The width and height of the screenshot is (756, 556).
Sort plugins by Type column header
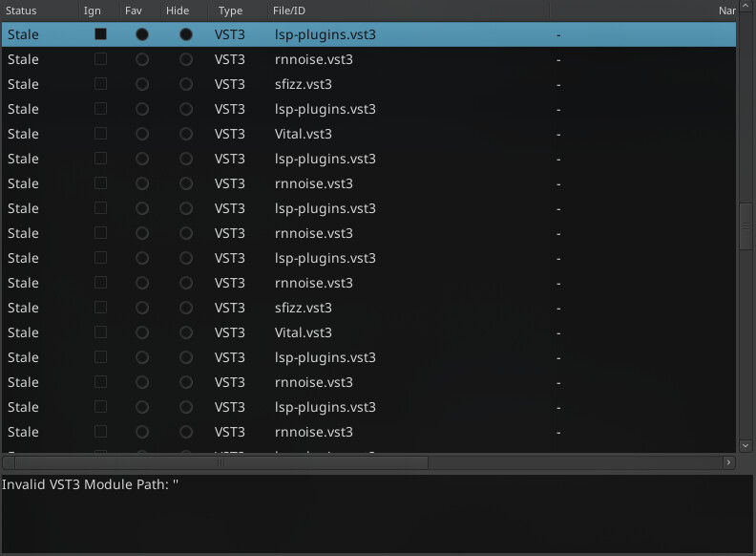click(x=229, y=11)
